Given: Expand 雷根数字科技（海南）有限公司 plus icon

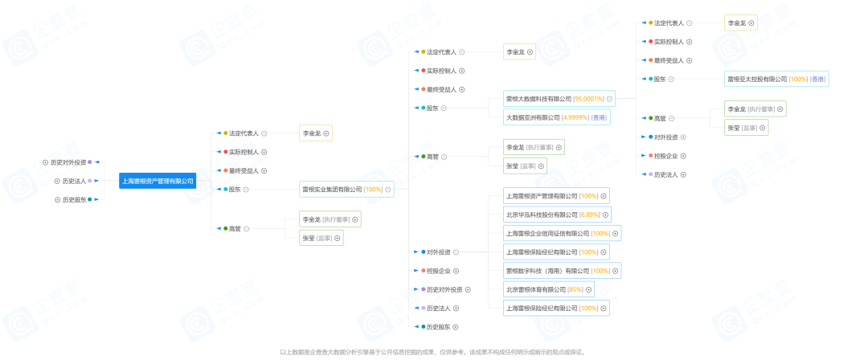Looking at the screenshot, I should click(x=615, y=271).
